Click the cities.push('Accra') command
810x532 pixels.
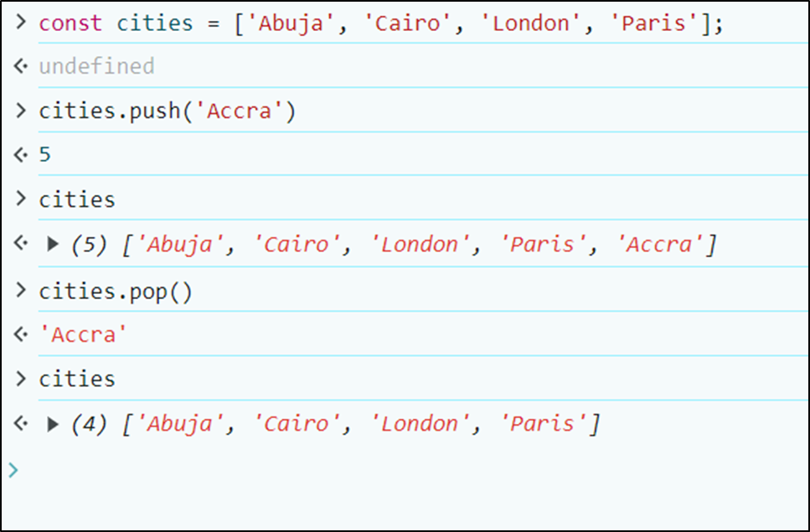pyautogui.click(x=168, y=111)
